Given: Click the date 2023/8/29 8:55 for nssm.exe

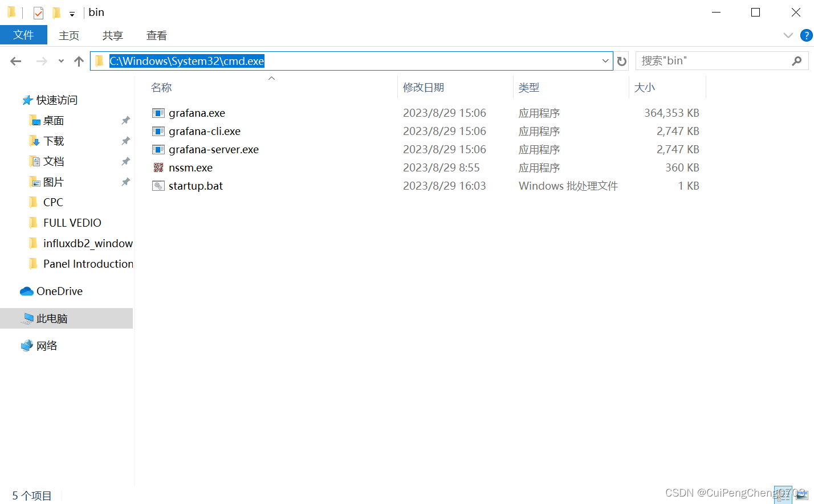Looking at the screenshot, I should (441, 168).
